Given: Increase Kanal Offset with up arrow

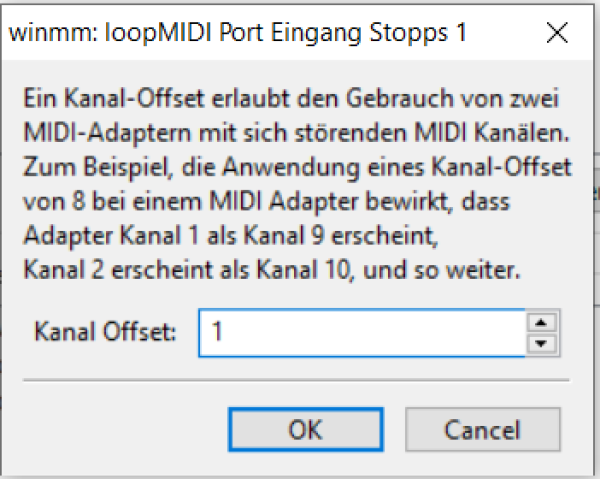Looking at the screenshot, I should click(x=541, y=323).
